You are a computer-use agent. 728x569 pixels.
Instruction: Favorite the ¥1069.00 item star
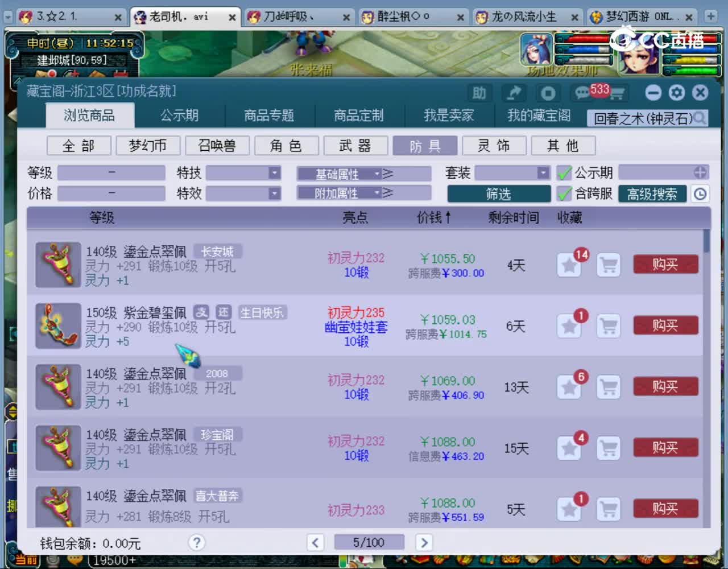click(569, 387)
